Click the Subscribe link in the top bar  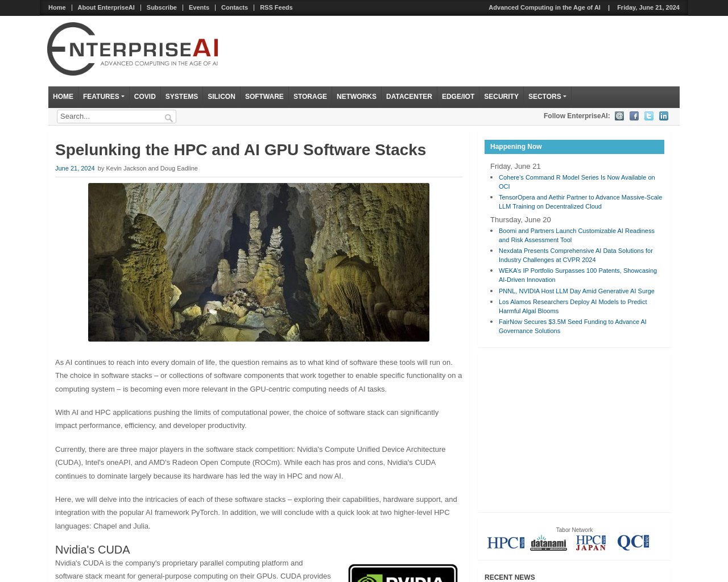tap(162, 7)
